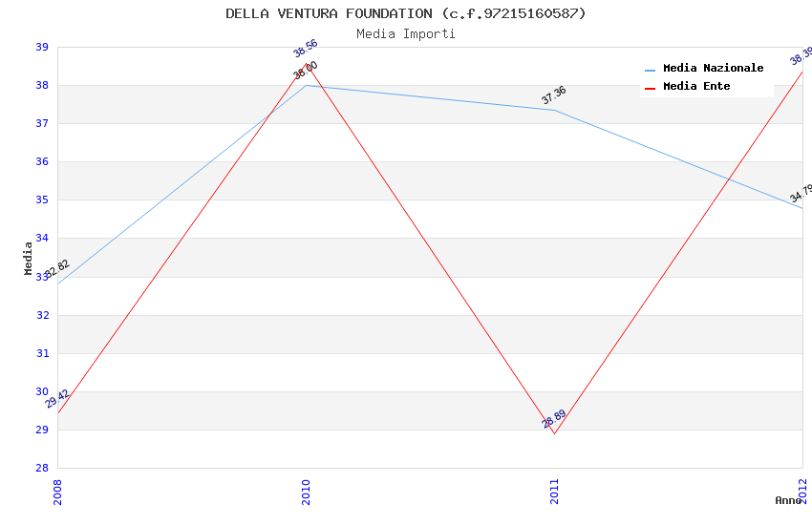Click the 32.82 data label on the blue line
The width and height of the screenshot is (812, 525).
click(x=57, y=268)
